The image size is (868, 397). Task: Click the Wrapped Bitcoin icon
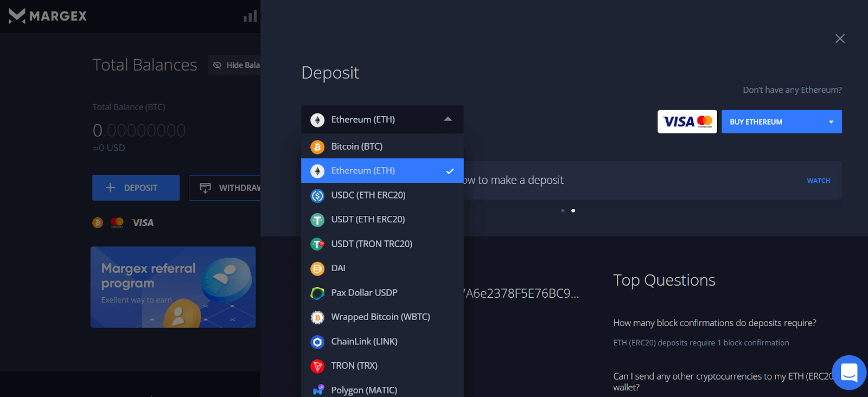pos(317,317)
